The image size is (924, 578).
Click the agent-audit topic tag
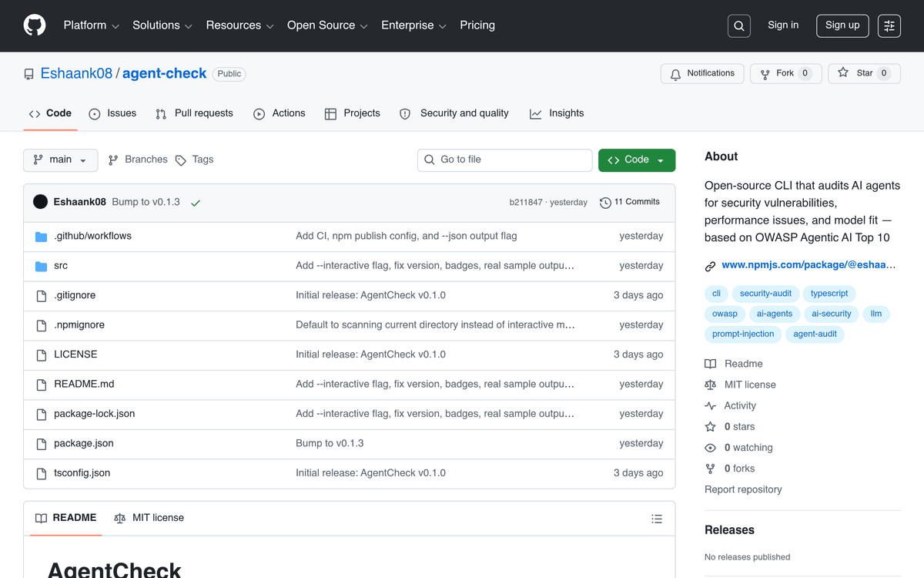815,334
